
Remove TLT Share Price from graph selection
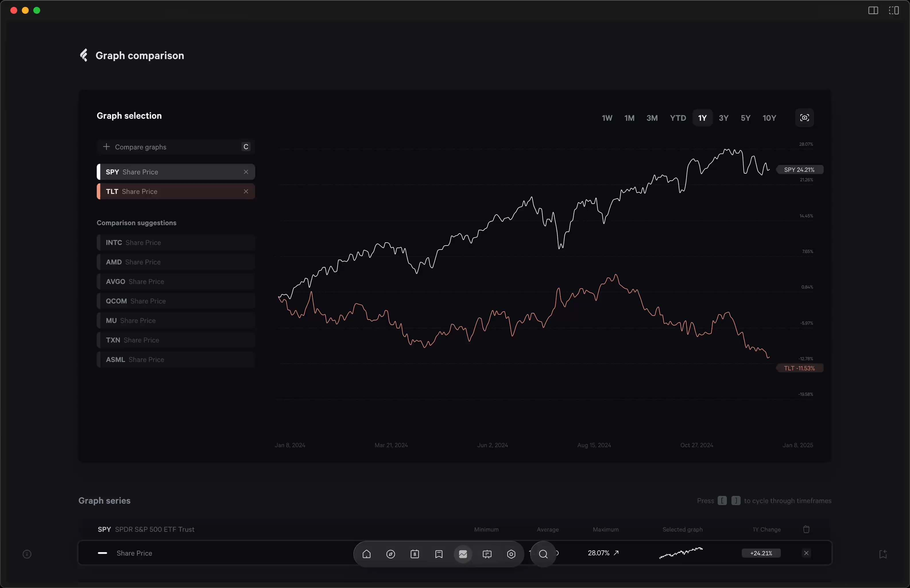point(246,191)
